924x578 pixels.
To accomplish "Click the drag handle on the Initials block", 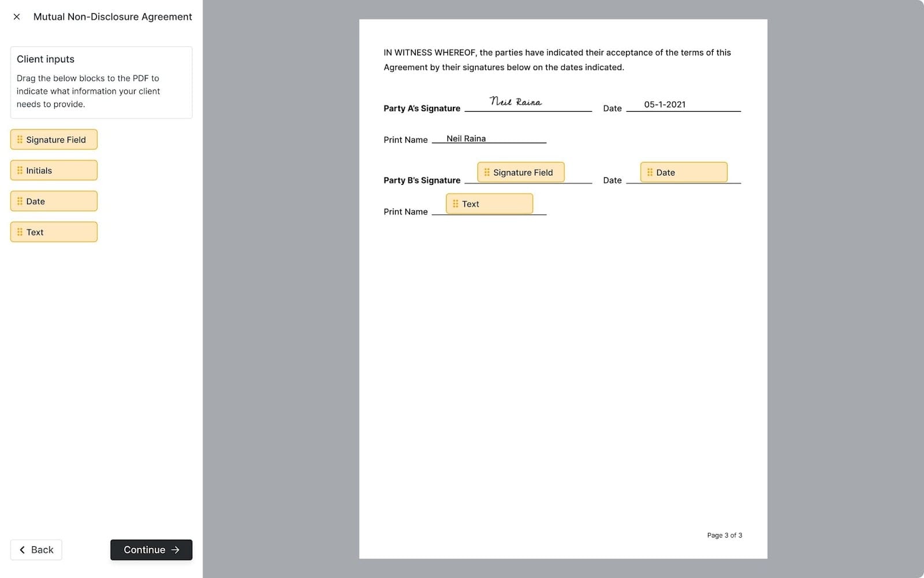I will (x=20, y=170).
